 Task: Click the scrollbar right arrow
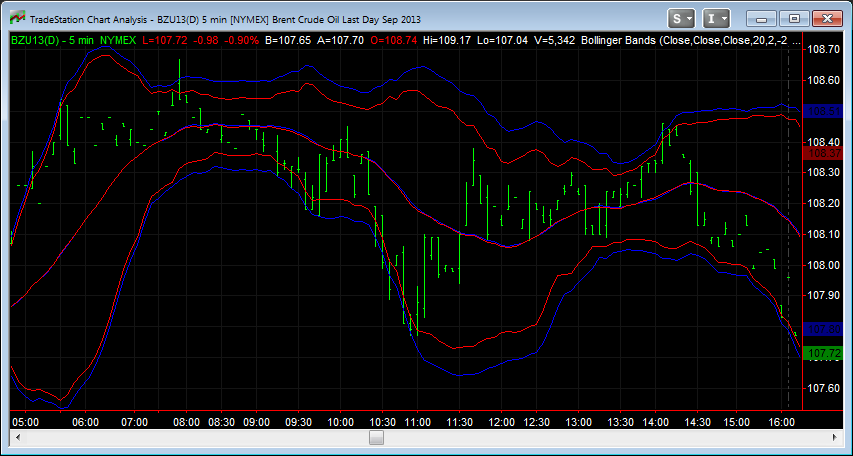[835, 437]
